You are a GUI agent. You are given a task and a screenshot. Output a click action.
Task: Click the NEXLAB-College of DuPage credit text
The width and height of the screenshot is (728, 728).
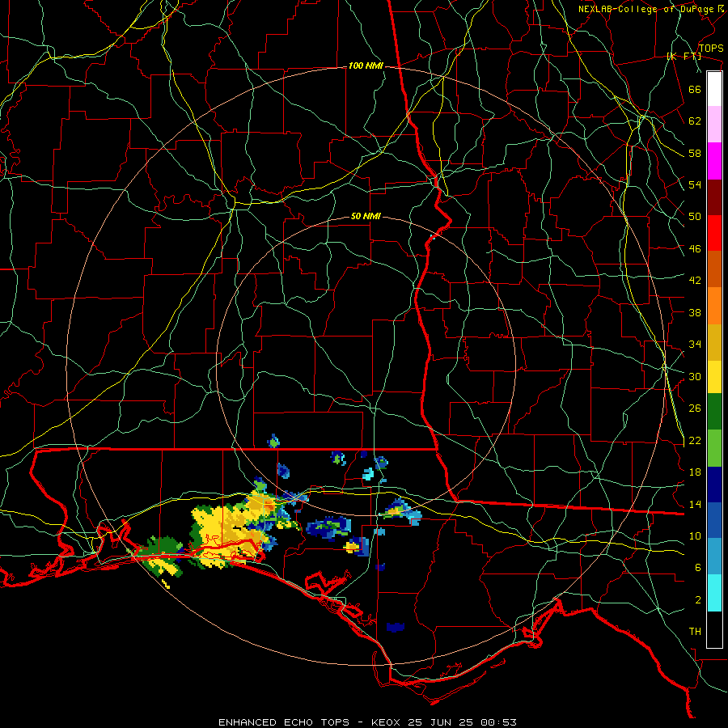645,9
